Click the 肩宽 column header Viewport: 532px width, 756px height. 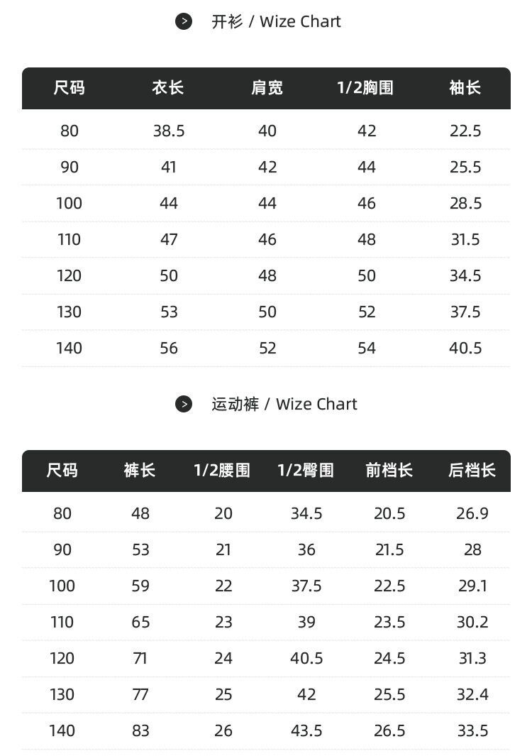267,88
